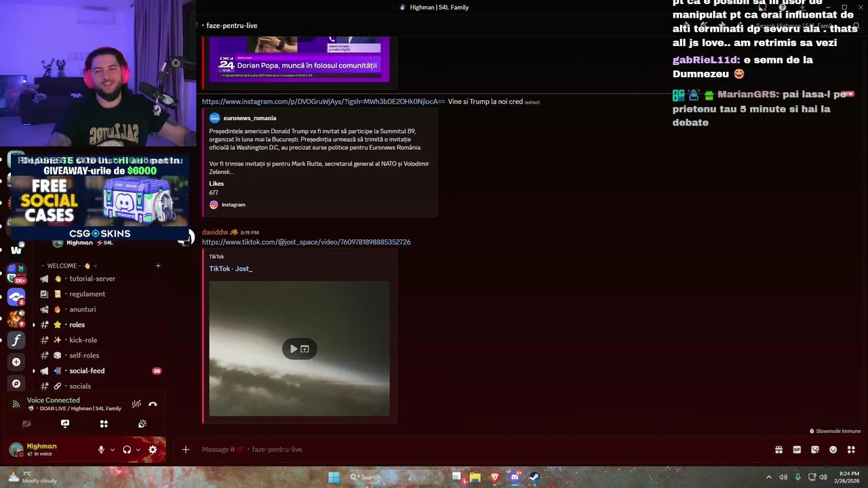The height and width of the screenshot is (488, 868).
Task: Disconnect from voice with hang-up icon
Action: pos(153,404)
